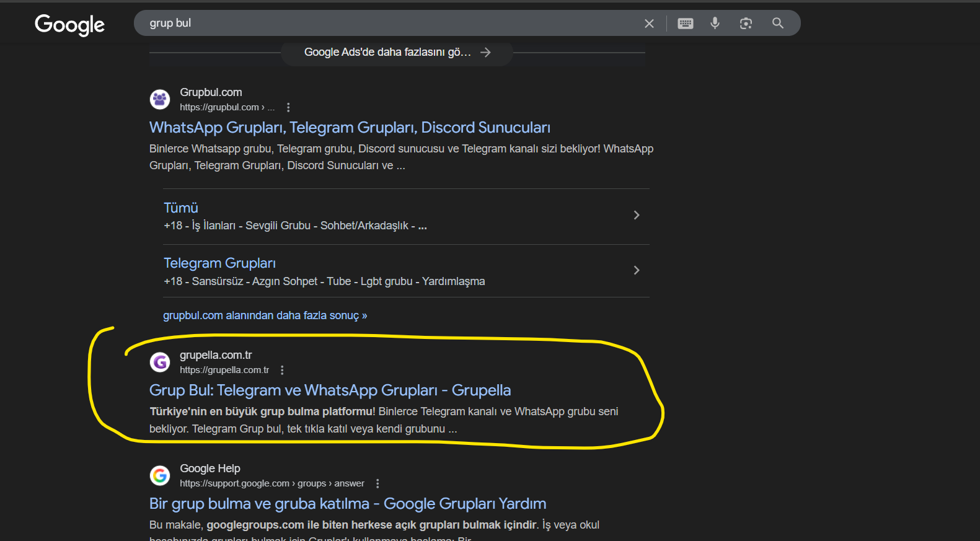Click the Google logo

click(x=69, y=25)
